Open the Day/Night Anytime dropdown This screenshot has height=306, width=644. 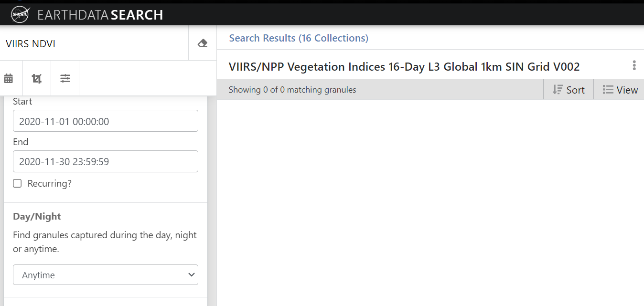point(106,275)
